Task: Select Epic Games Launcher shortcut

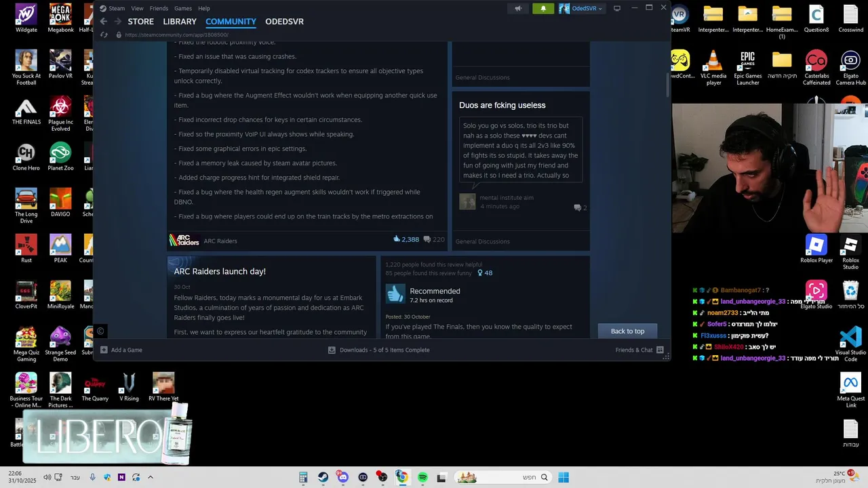Action: tap(748, 67)
